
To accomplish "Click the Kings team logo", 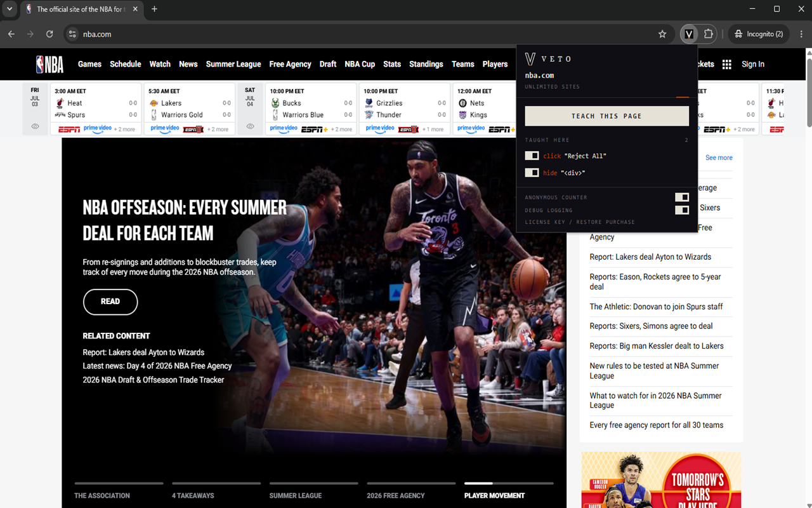I will [462, 115].
